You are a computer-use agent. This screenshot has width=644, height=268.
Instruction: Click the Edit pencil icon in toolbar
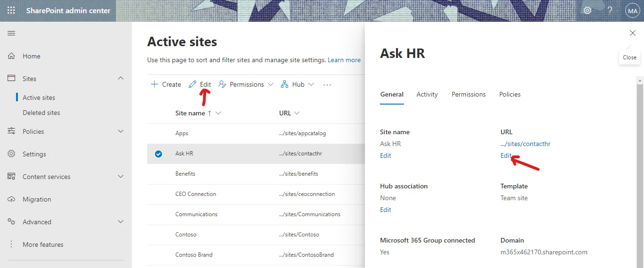(x=192, y=84)
